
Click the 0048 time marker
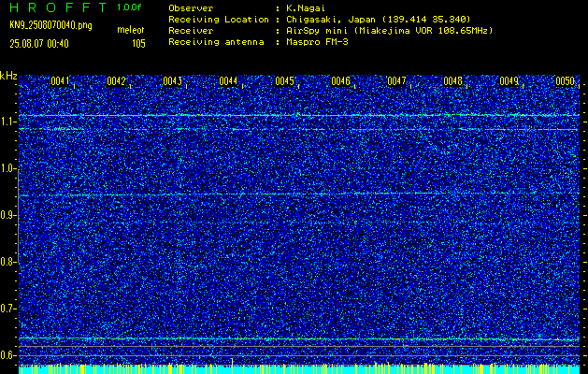tap(453, 81)
